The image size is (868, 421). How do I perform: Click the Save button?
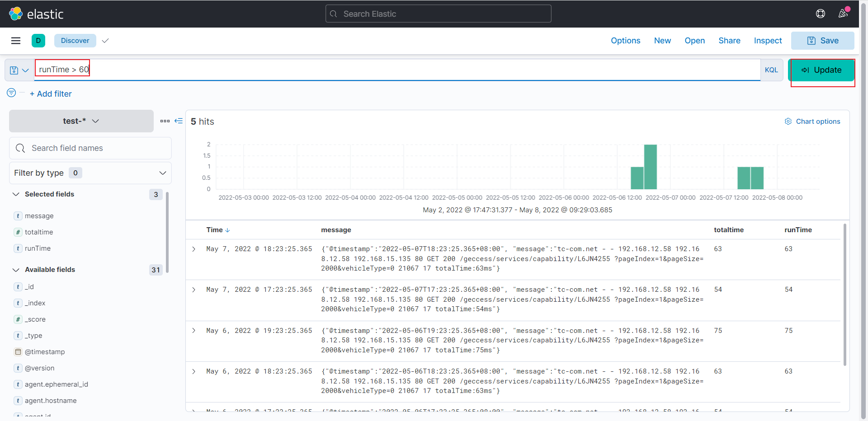pos(823,41)
